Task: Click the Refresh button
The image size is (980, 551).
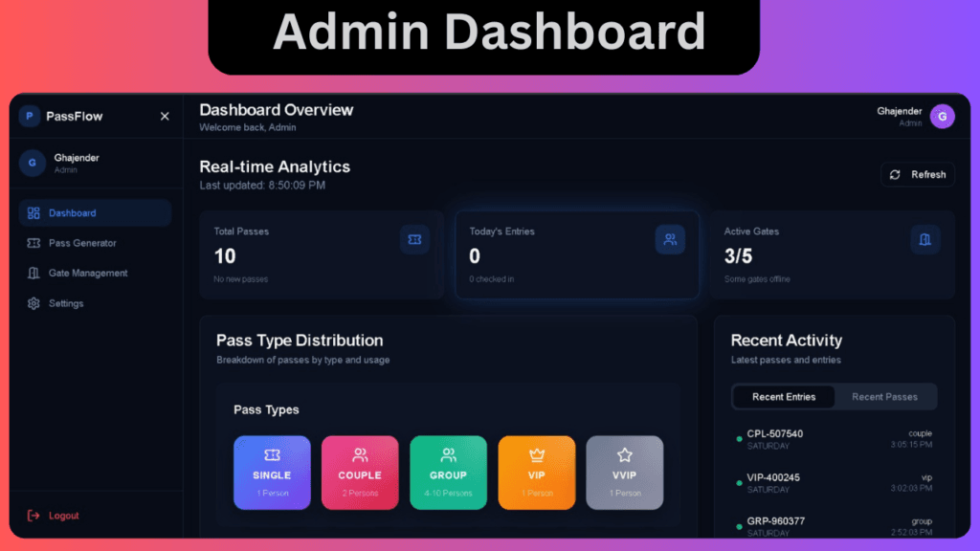Action: [x=918, y=175]
